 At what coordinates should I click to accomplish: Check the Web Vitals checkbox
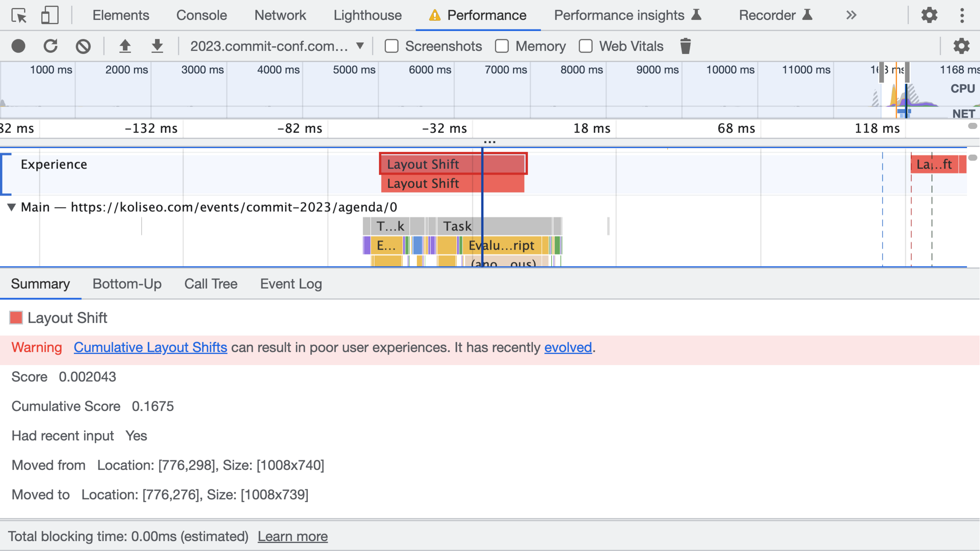pyautogui.click(x=586, y=46)
